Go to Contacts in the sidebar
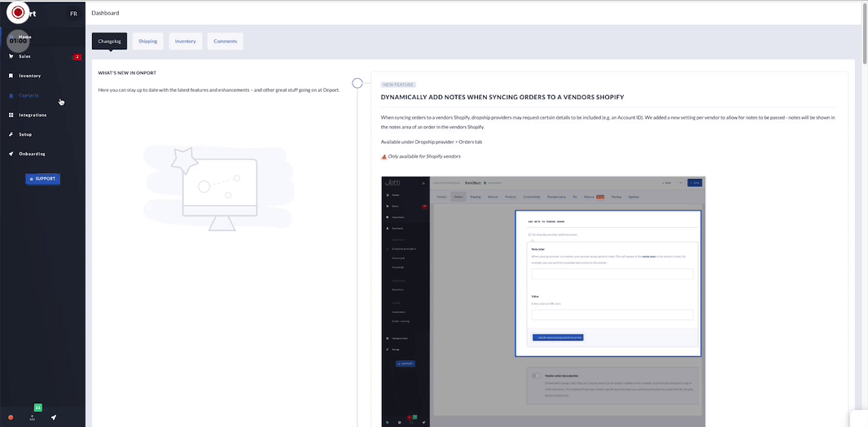The image size is (868, 427). (28, 95)
